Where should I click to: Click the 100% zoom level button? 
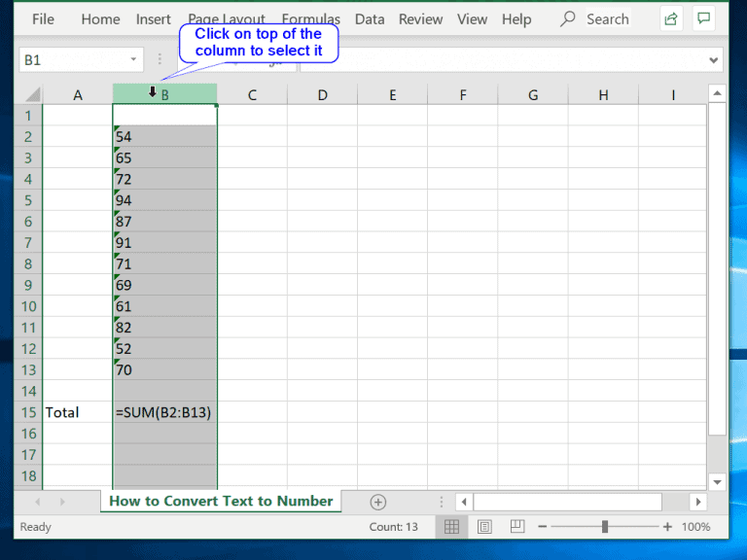pyautogui.click(x=695, y=527)
